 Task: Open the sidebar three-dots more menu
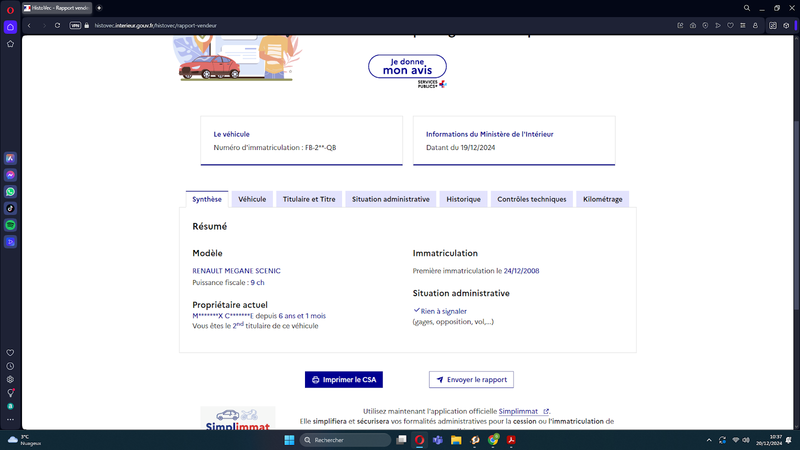(x=10, y=419)
